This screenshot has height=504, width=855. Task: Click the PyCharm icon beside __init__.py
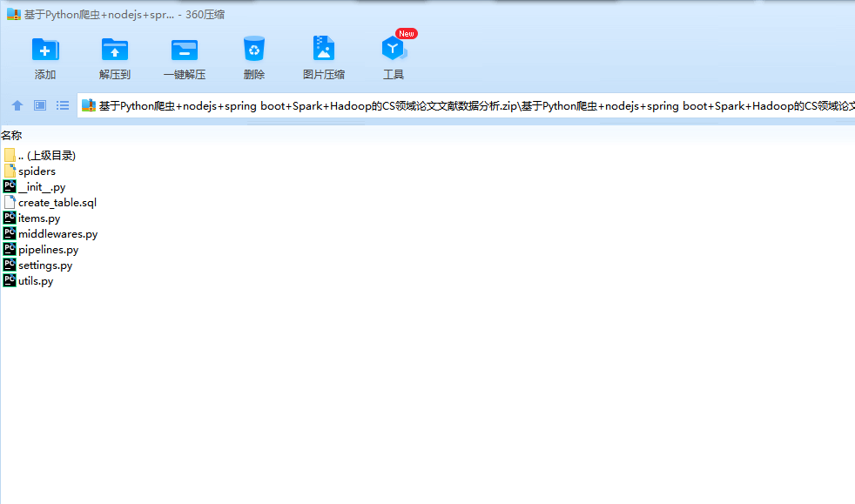click(x=10, y=186)
